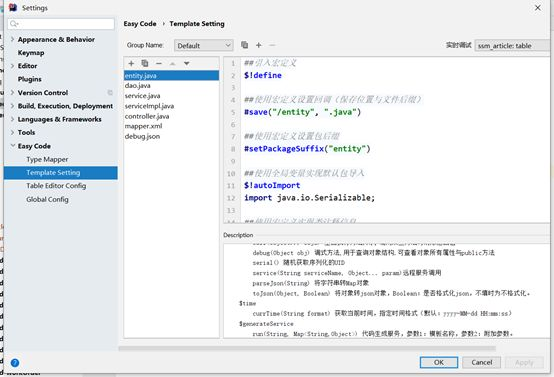Image resolution: width=554 pixels, height=377 pixels.
Task: Select Template Setting in tree
Action: [60, 173]
